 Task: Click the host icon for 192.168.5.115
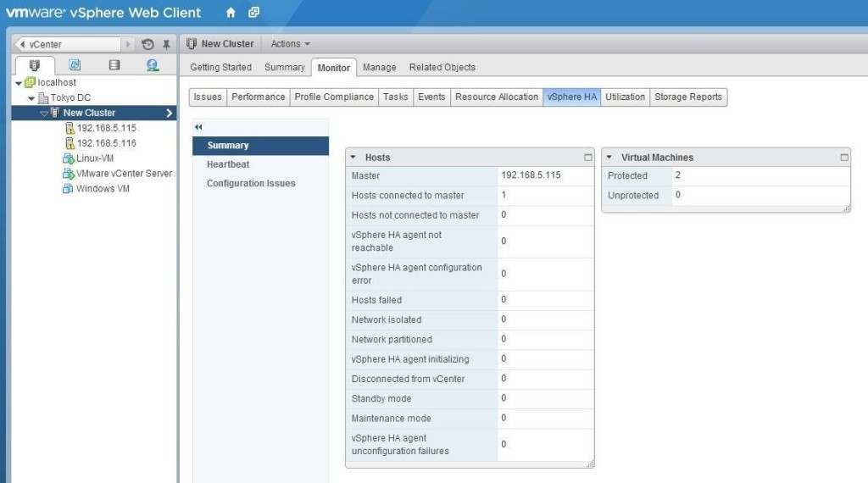tap(70, 128)
